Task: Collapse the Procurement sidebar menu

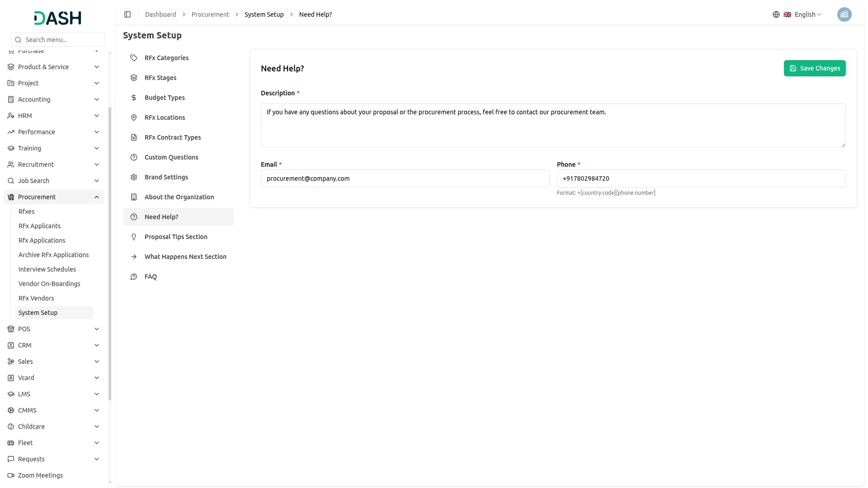Action: pos(97,197)
